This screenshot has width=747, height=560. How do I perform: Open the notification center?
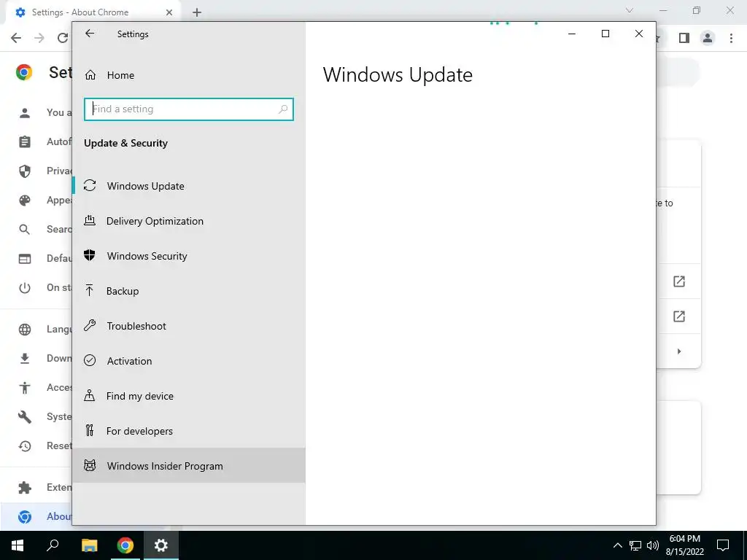pos(723,545)
